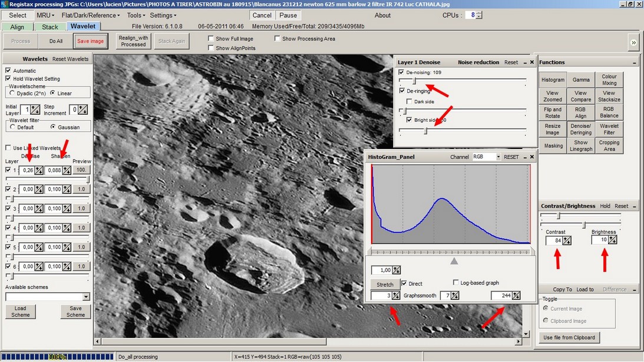Open the Select menu
Screen dimensions: 644x362
point(18,15)
